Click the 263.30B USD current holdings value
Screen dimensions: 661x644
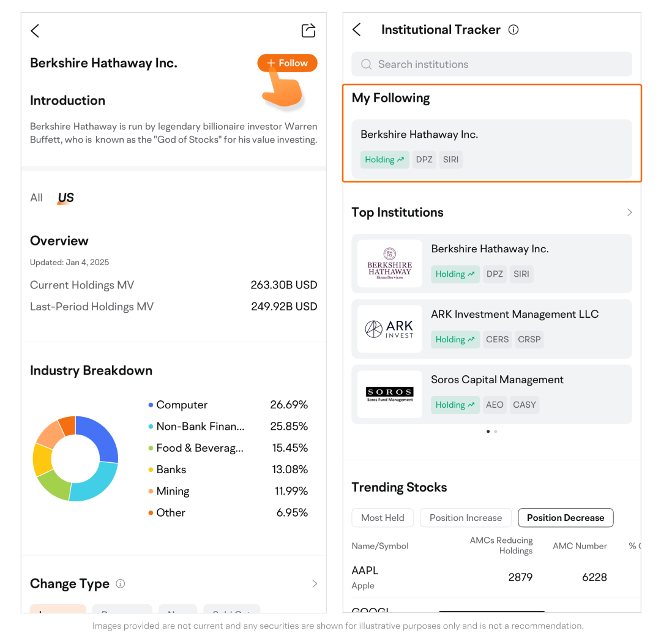tap(284, 285)
